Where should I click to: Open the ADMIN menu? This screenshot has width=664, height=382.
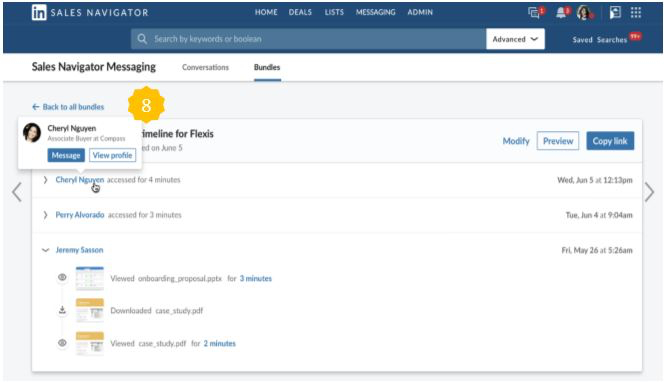pos(420,12)
